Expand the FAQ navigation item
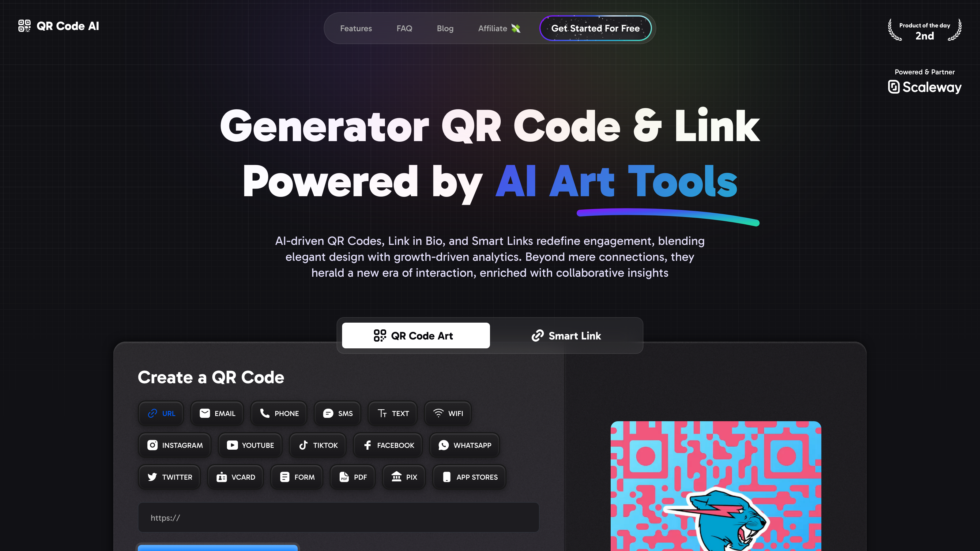The image size is (980, 551). (x=405, y=28)
